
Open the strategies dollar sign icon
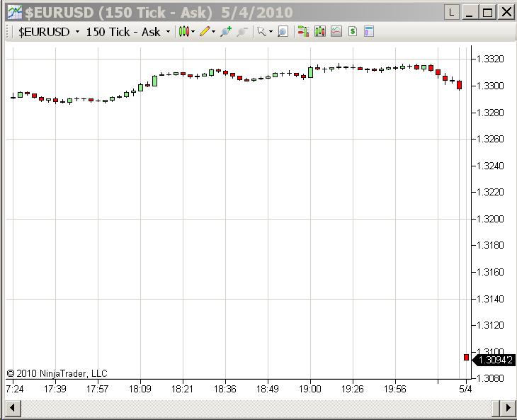pos(353,32)
